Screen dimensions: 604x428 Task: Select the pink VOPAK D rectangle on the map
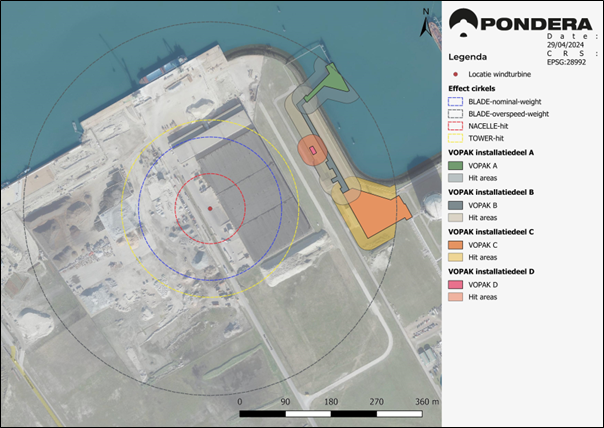click(313, 150)
